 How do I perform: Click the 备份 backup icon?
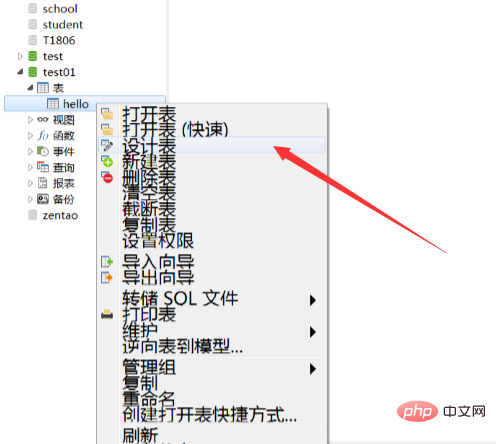click(43, 199)
